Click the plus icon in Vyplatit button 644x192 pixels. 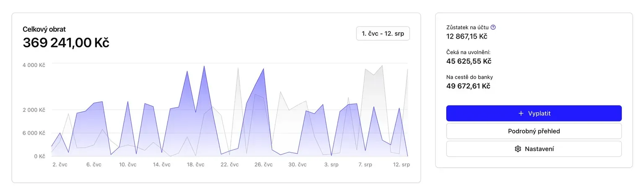coord(521,113)
